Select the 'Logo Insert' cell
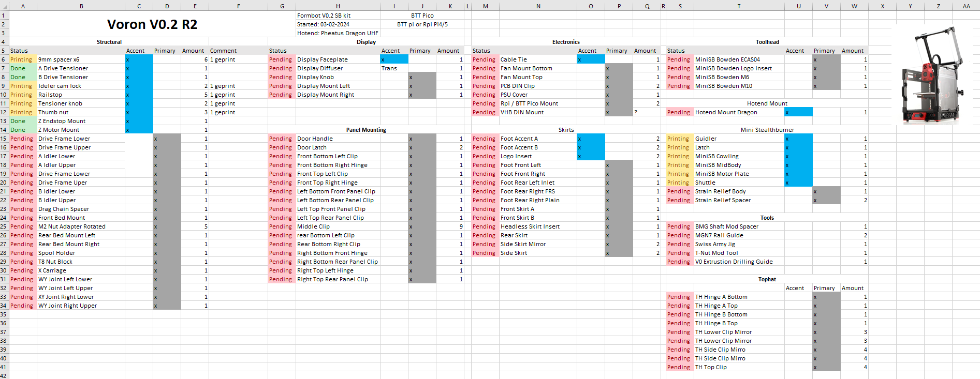The height and width of the screenshot is (379, 980). click(538, 156)
